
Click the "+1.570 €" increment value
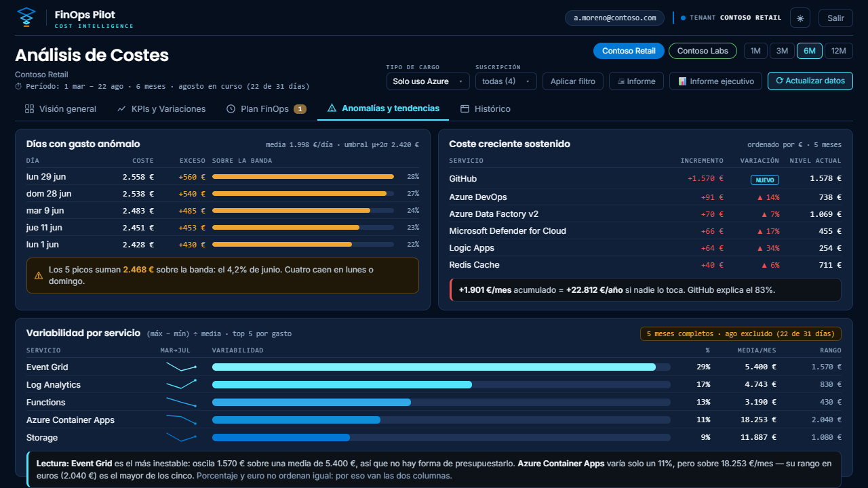click(705, 179)
